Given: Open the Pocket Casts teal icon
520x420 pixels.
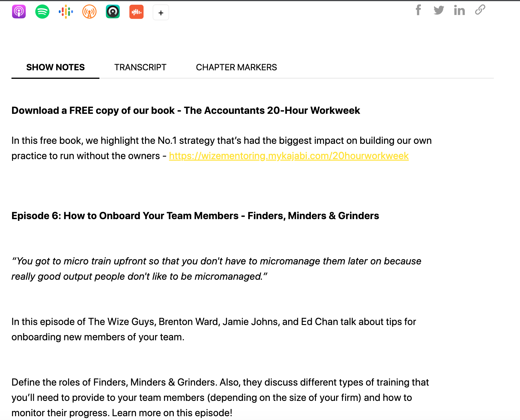Looking at the screenshot, I should coord(113,12).
